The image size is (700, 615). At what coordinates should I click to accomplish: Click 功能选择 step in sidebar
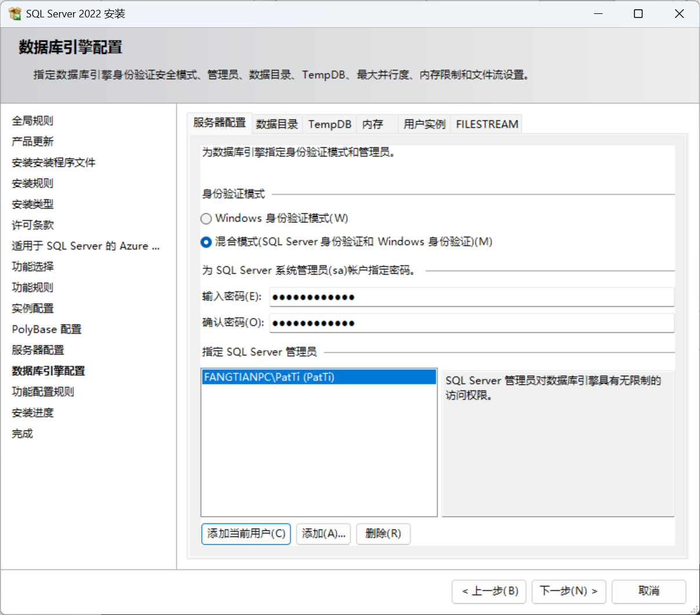pos(32,266)
